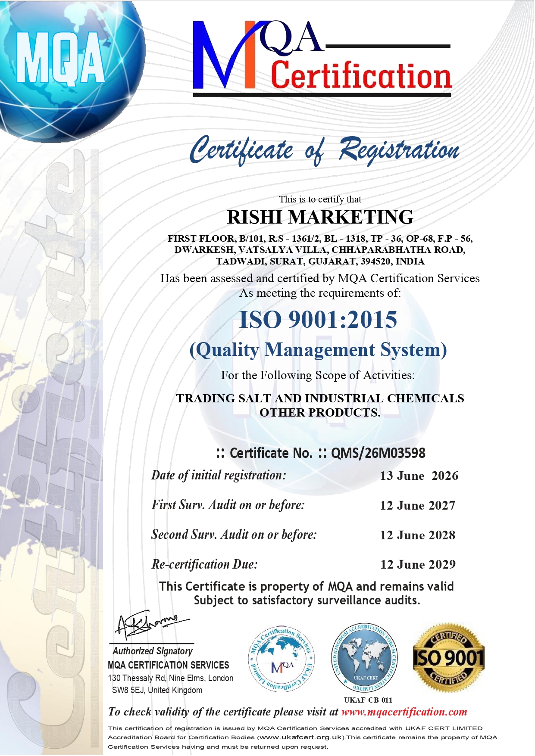Click certificate number QMS/26M03598
The height and width of the screenshot is (756, 535).
tap(378, 453)
